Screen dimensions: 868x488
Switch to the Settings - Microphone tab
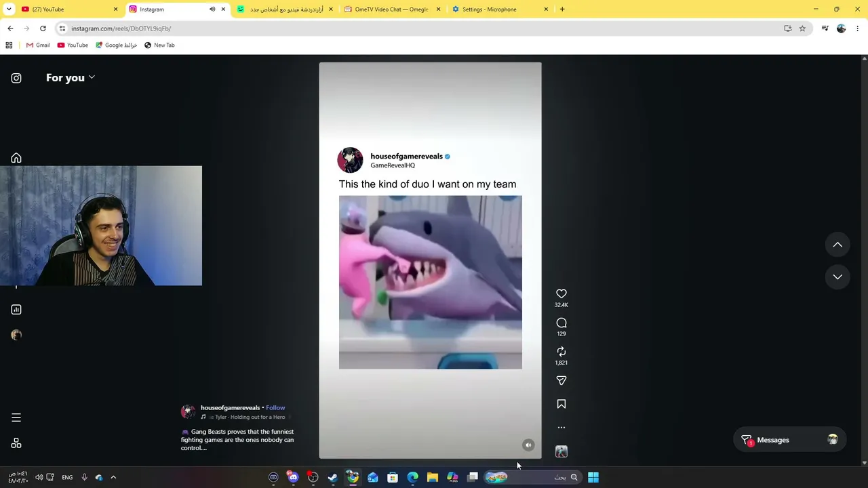[500, 9]
